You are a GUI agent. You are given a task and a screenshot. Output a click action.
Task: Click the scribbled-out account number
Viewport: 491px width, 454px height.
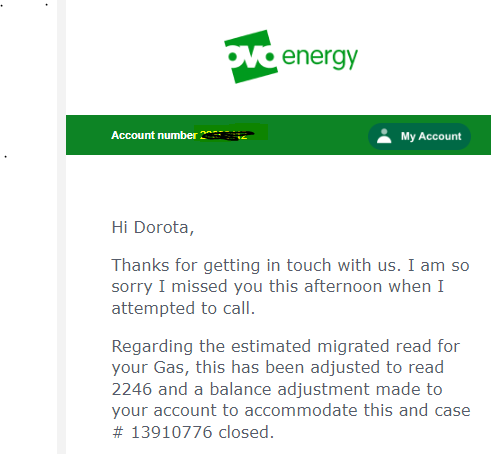(228, 135)
